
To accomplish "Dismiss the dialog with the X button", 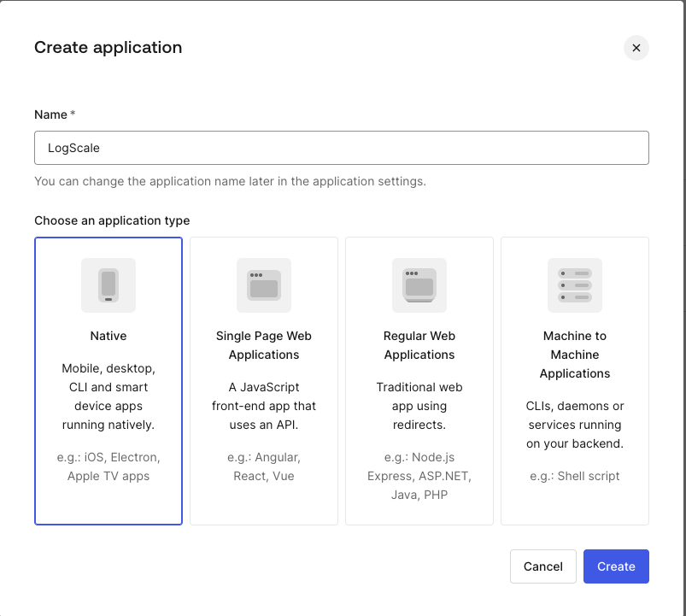I will coord(636,48).
